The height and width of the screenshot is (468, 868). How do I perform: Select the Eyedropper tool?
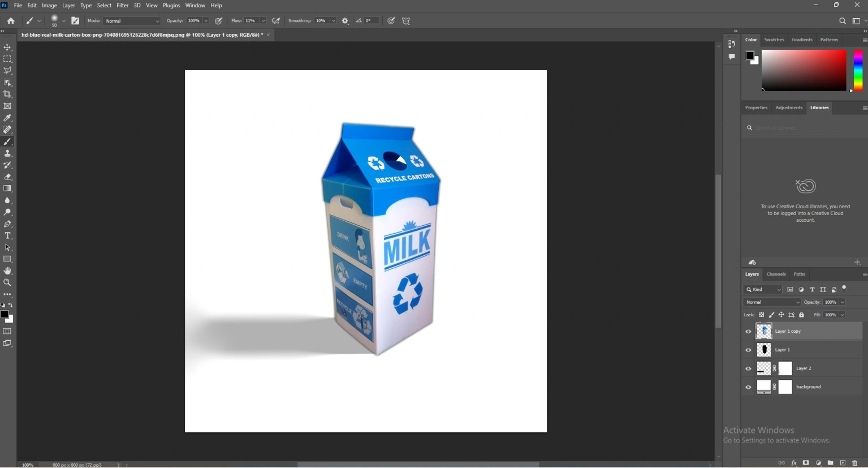coord(7,118)
